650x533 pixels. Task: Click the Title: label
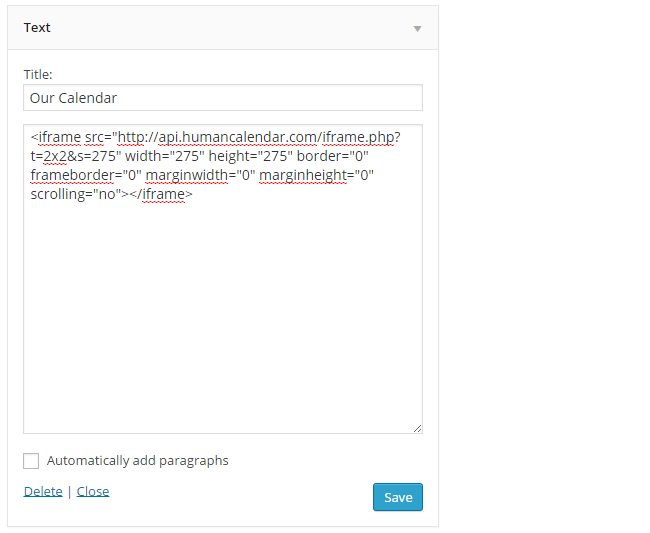click(x=38, y=74)
